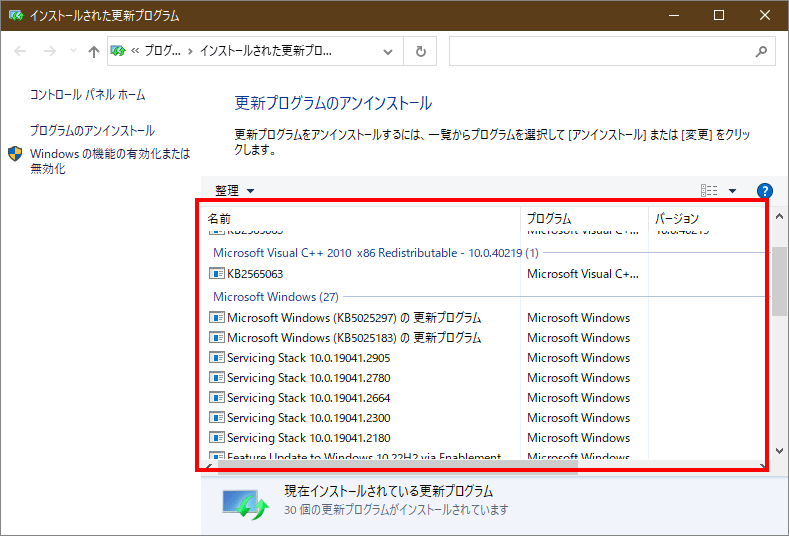The image size is (789, 536).
Task: Open コントロール パネル ホーム link
Action: click(88, 95)
